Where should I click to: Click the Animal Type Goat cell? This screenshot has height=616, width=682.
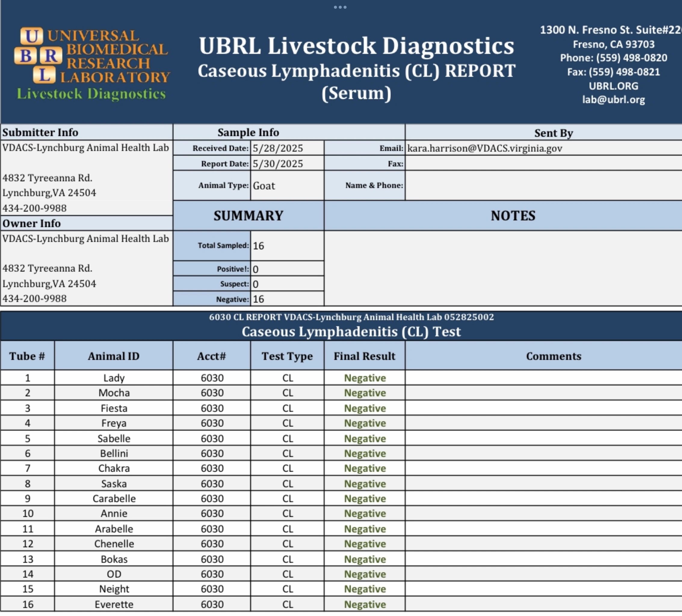(264, 186)
